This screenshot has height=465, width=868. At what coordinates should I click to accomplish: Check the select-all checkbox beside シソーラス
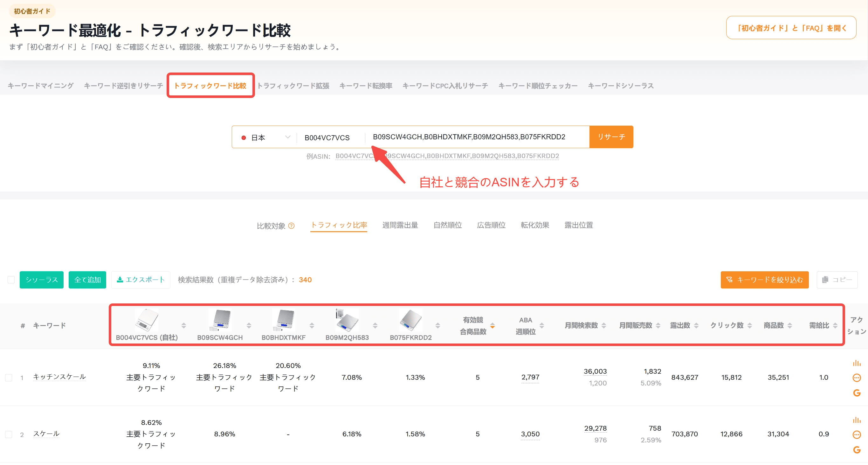[11, 280]
